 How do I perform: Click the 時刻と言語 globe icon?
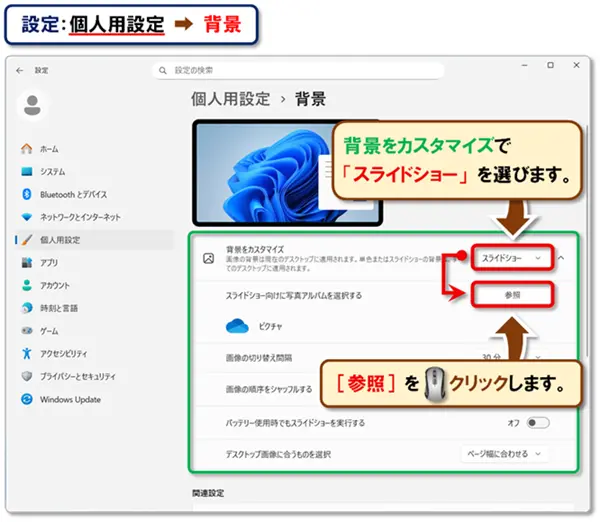coord(26,308)
